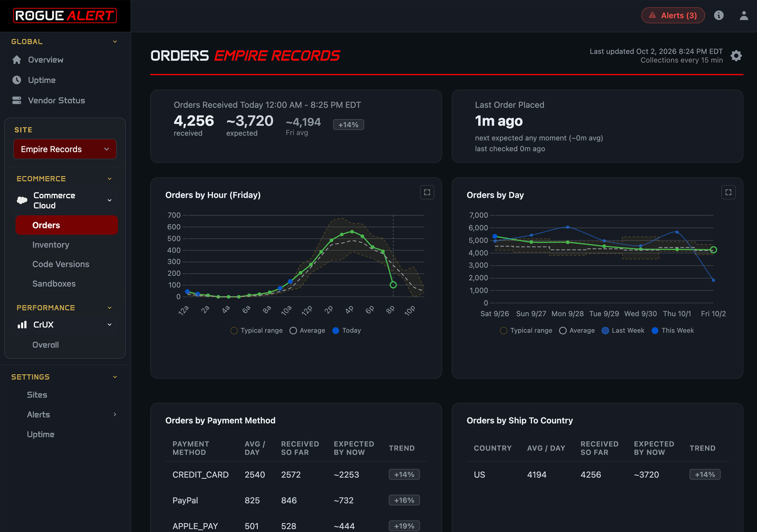Expand the Alerts settings submenu arrow
Viewport: 757px width, 532px height.
click(115, 414)
